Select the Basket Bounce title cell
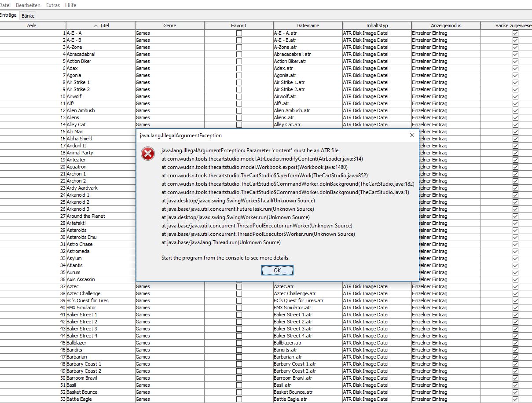 [x=101, y=392]
